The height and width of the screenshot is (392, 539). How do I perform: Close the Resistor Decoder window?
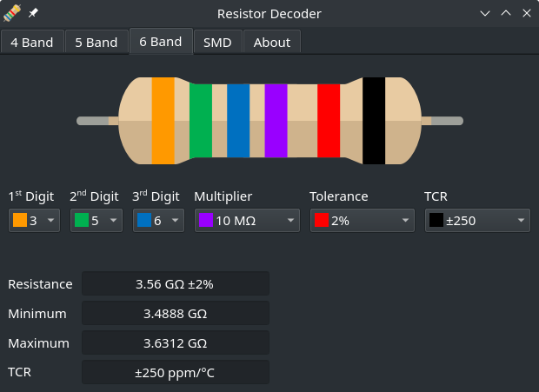525,13
